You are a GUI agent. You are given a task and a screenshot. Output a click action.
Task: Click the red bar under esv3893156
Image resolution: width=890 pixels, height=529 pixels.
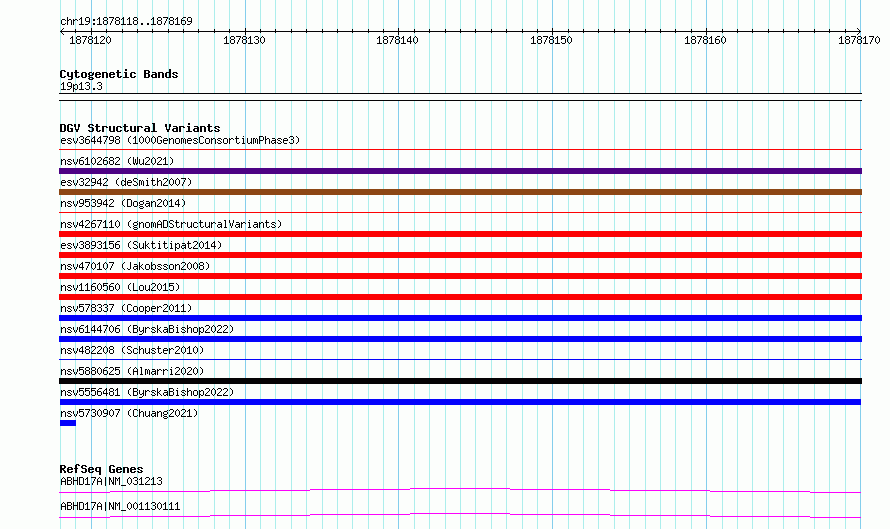click(x=460, y=255)
